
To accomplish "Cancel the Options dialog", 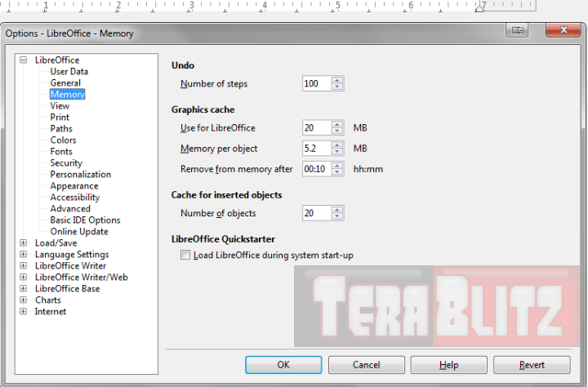I will (367, 365).
